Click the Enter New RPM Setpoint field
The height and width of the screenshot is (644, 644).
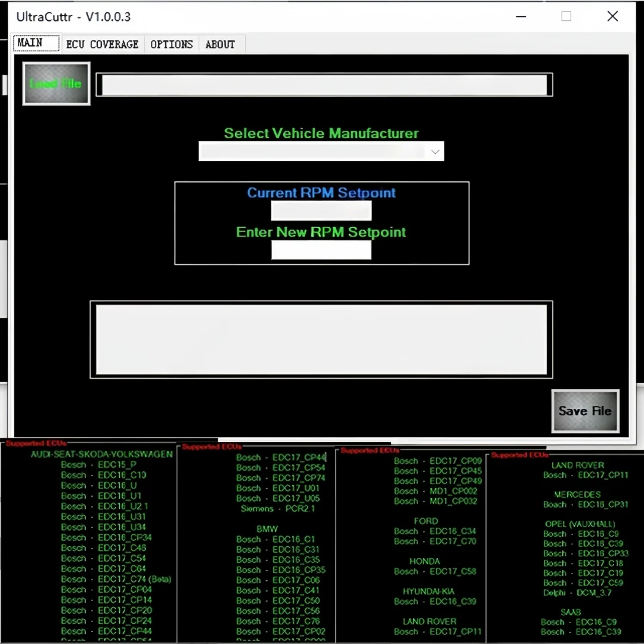pyautogui.click(x=321, y=249)
